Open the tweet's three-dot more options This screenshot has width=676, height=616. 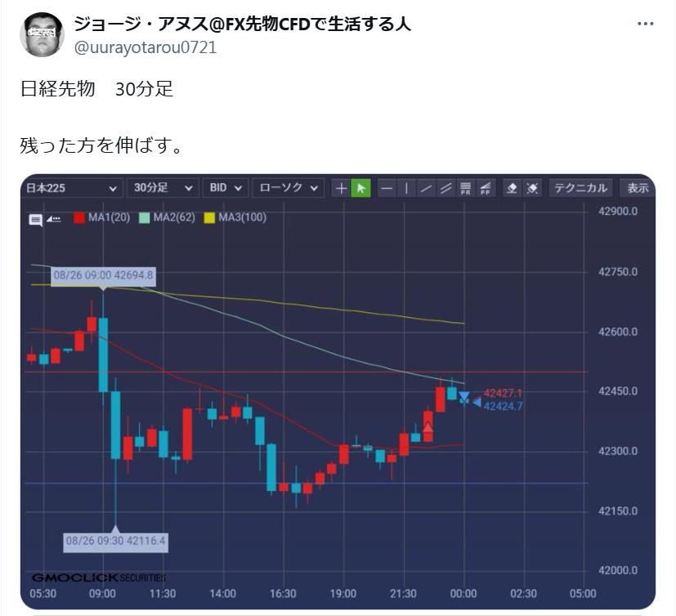646,24
